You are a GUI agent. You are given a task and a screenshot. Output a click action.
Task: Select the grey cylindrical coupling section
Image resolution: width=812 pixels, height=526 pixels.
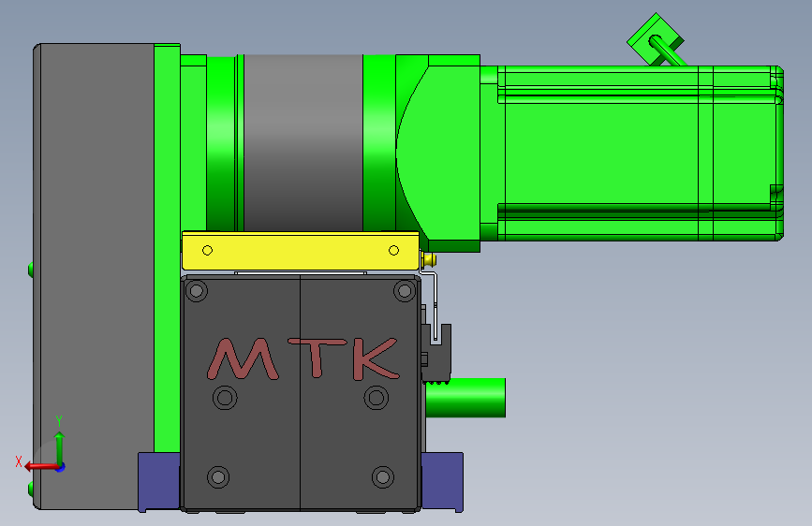[303, 142]
